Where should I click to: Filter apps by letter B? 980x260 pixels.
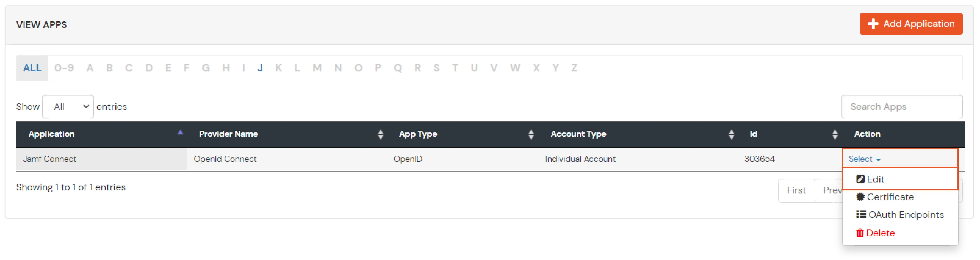pyautogui.click(x=110, y=68)
